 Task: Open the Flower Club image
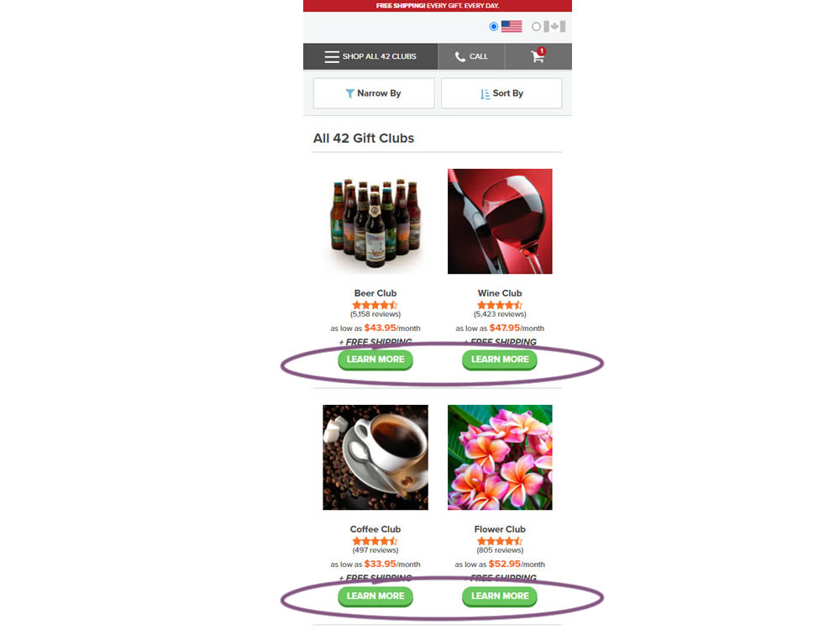[x=500, y=457]
